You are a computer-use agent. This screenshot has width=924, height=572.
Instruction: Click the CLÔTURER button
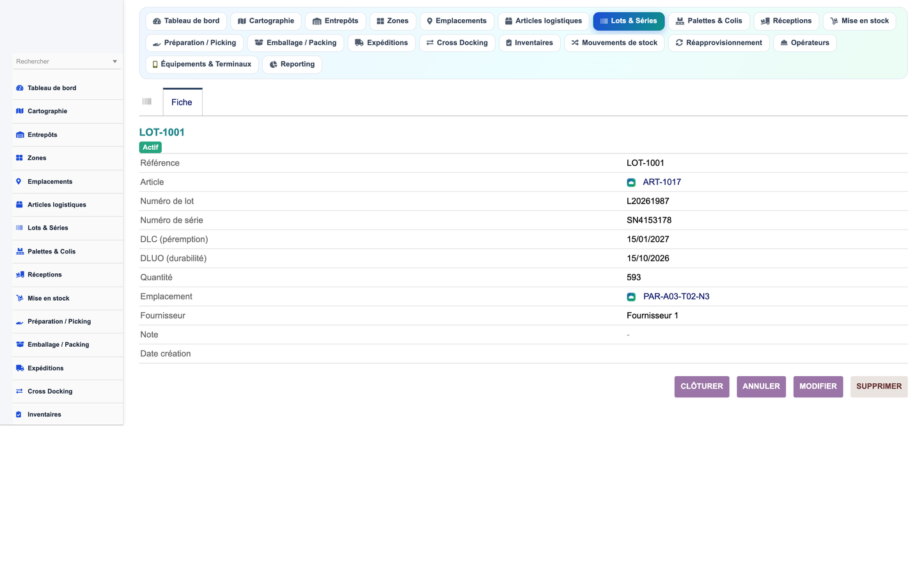click(x=701, y=386)
